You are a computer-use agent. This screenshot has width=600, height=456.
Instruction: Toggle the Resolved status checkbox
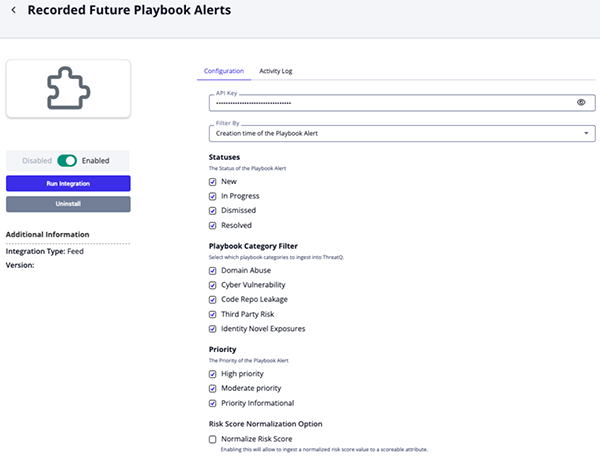pos(212,226)
